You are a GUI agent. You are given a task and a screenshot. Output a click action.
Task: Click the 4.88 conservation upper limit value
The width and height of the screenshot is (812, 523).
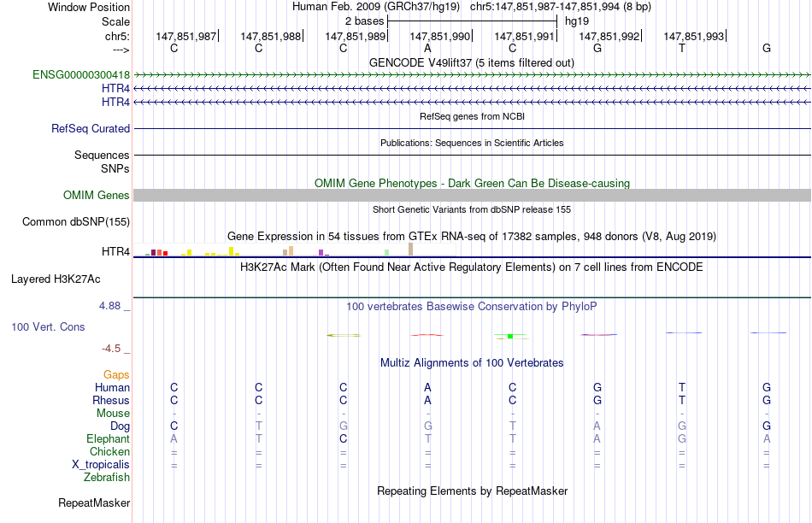109,306
